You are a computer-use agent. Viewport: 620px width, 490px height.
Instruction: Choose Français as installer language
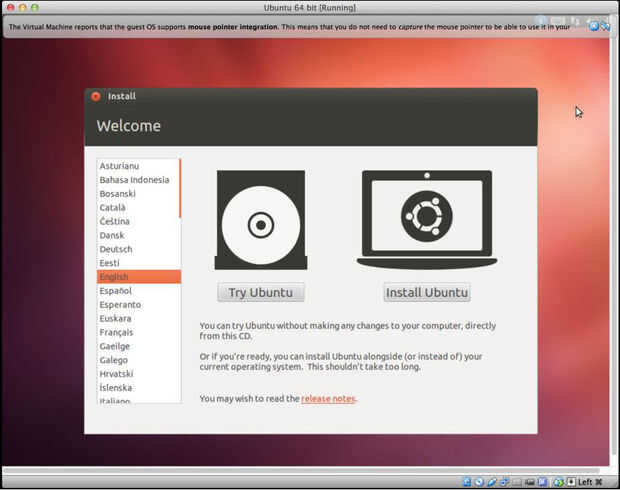138,332
